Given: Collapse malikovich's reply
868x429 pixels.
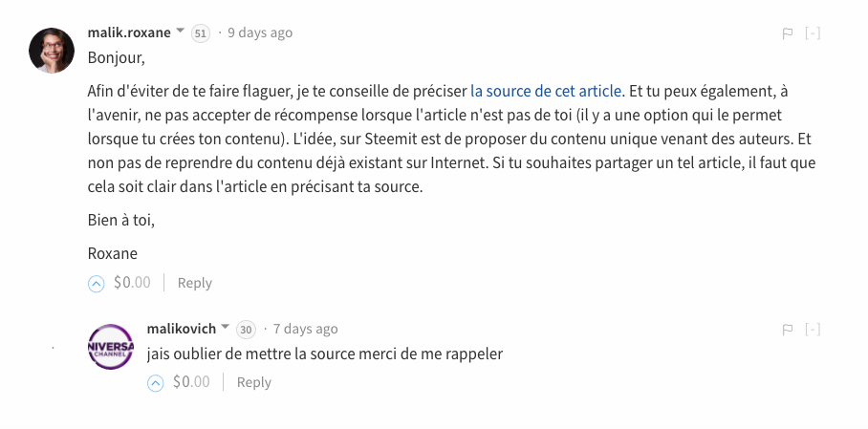Looking at the screenshot, I should [813, 330].
